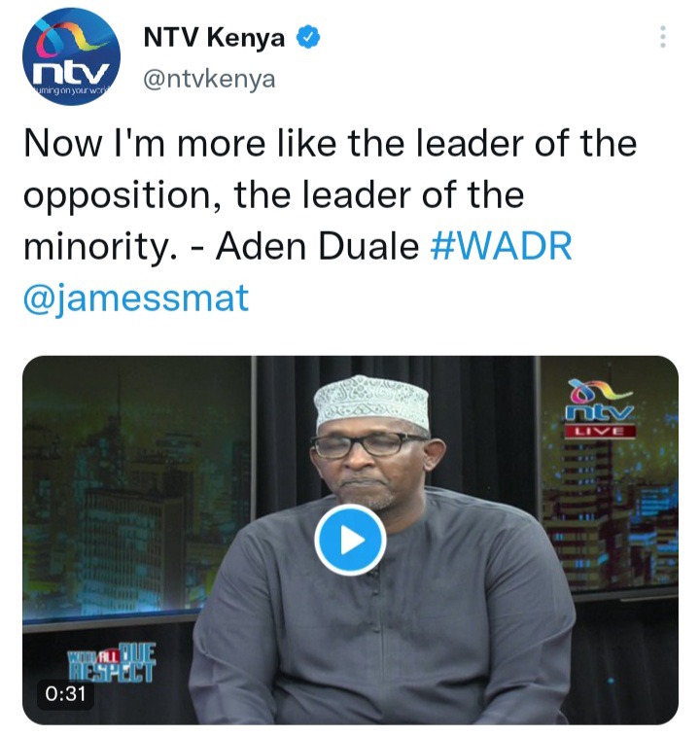This screenshot has height=736, width=700.
Task: Click the tweet text about opposition leader
Action: pyautogui.click(x=330, y=194)
